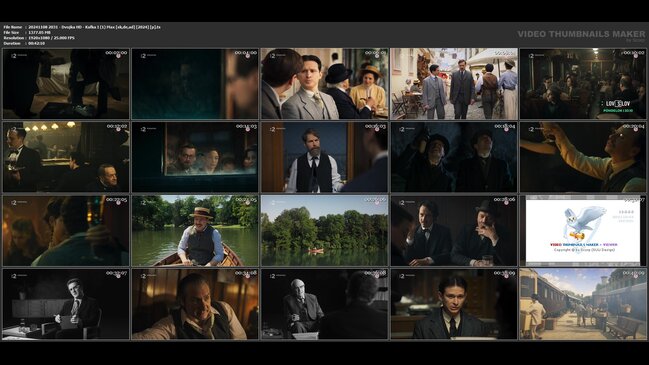Open thumbnail of woman in yellow hat at café

click(324, 84)
